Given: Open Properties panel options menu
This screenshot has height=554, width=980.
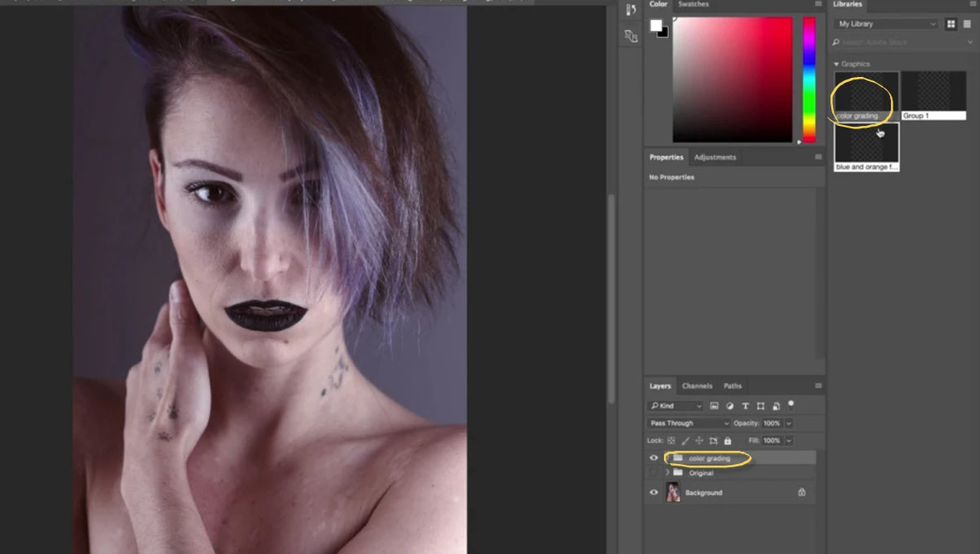Looking at the screenshot, I should tap(818, 157).
